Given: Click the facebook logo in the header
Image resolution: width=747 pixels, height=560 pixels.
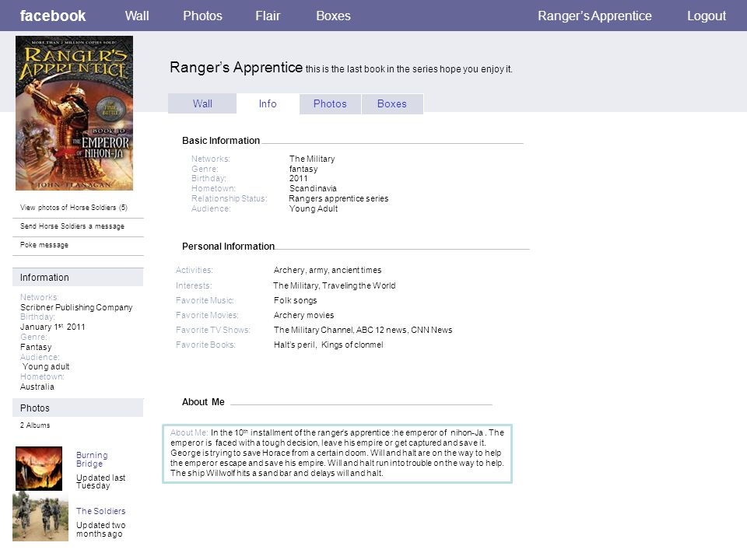Looking at the screenshot, I should (x=53, y=16).
